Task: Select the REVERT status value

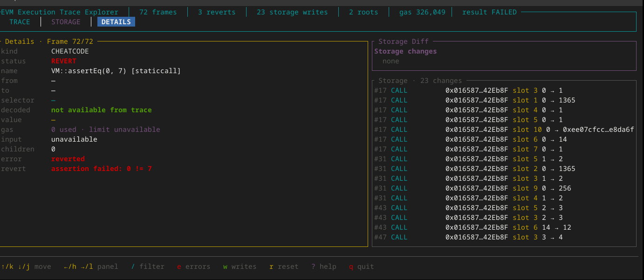Action: [x=64, y=61]
